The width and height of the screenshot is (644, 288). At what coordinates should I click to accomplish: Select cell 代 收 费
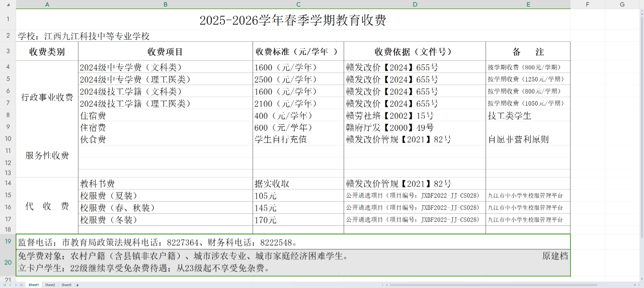(47, 206)
